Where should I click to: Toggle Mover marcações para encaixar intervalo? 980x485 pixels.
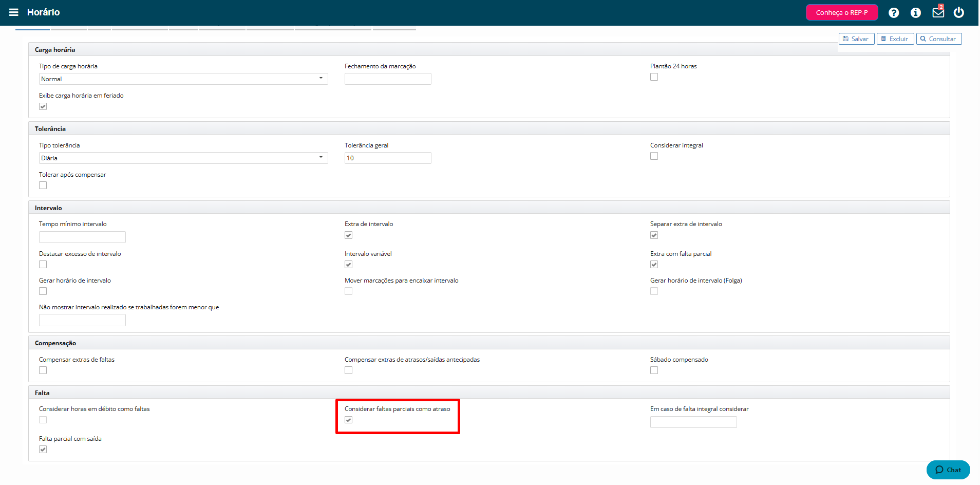[x=348, y=291]
